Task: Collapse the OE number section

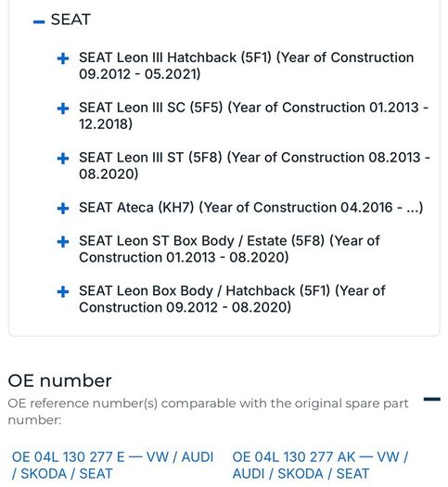Action: pyautogui.click(x=432, y=399)
